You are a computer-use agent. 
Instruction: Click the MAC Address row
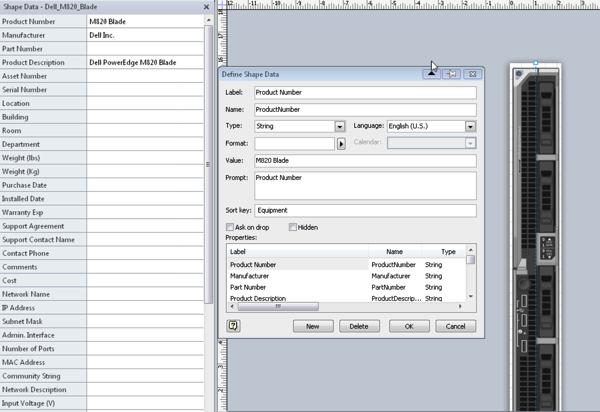click(102, 362)
